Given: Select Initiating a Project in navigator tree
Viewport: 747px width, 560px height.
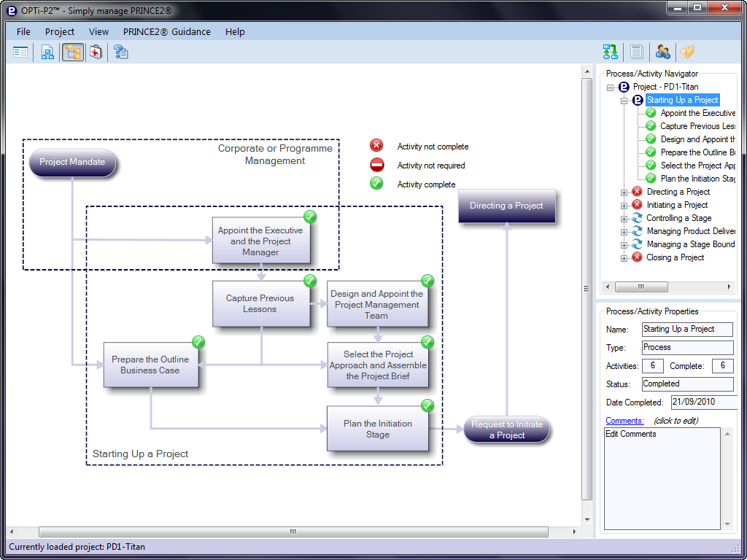Looking at the screenshot, I should (677, 205).
